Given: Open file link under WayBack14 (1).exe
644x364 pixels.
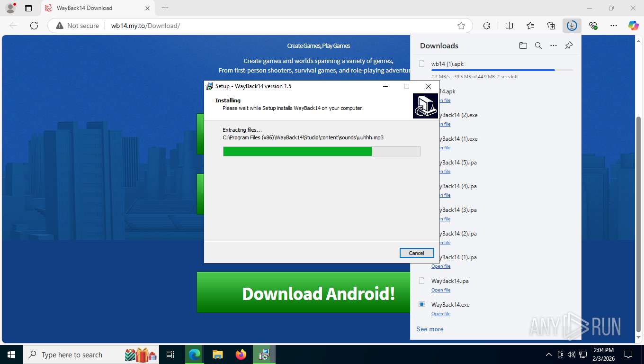Looking at the screenshot, I should click(444, 148).
